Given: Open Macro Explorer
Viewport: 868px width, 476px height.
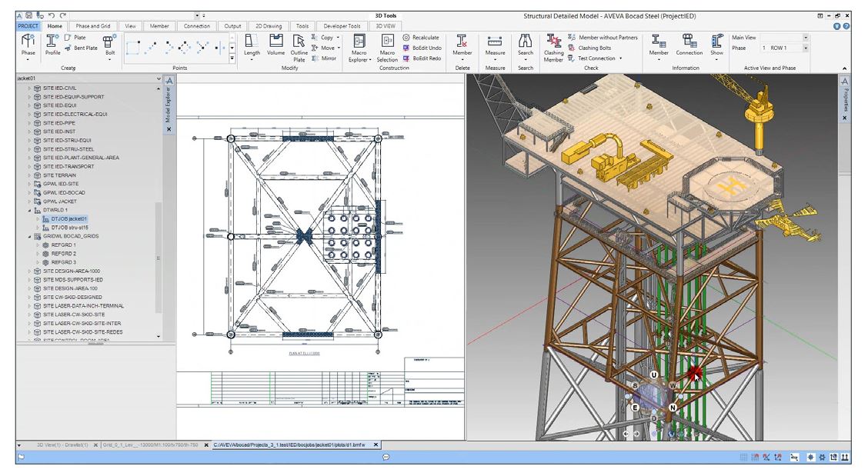Looking at the screenshot, I should tap(360, 48).
